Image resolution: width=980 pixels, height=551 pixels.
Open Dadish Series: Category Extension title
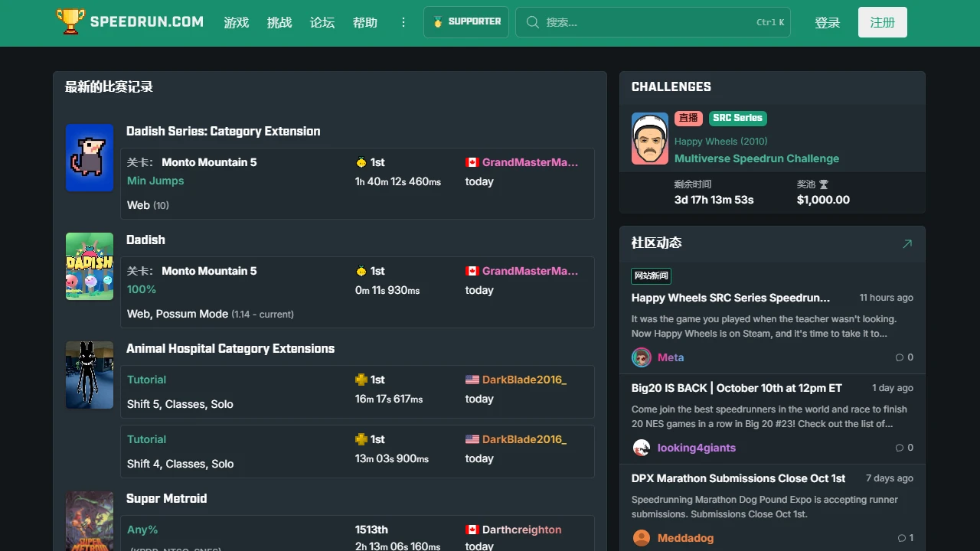point(224,132)
